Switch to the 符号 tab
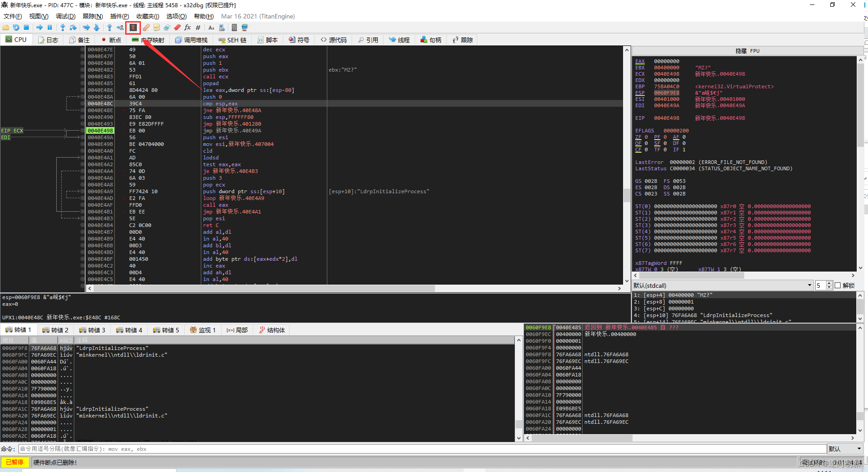Viewport: 868px width, 472px height. tap(299, 40)
